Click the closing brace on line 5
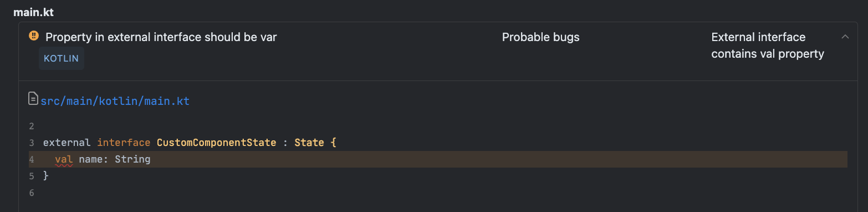The width and height of the screenshot is (868, 212). coord(45,176)
